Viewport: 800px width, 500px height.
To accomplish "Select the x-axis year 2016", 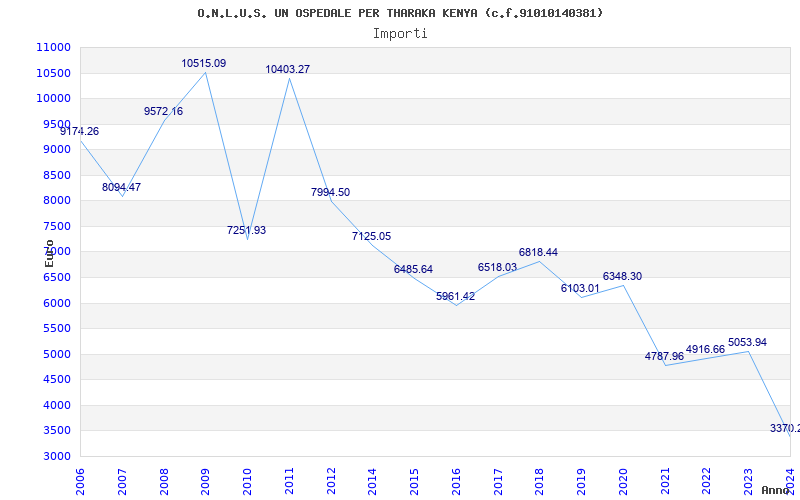I will 456,481.
